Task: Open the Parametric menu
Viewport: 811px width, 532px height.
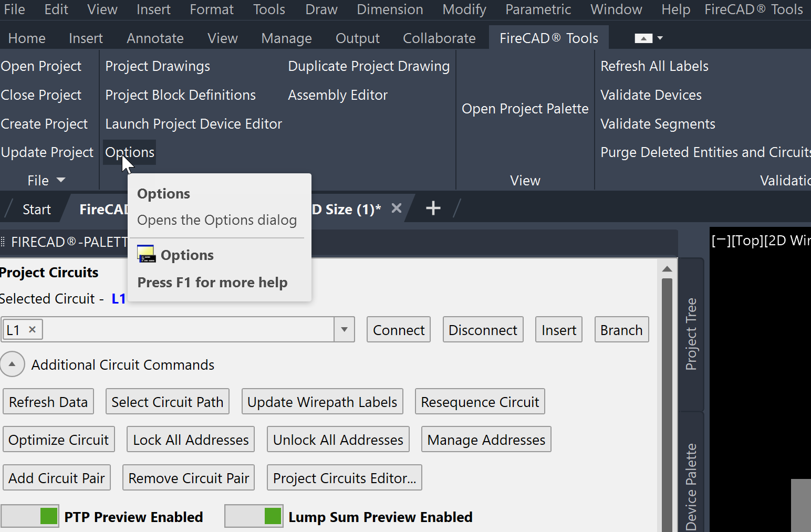Action: (538, 9)
